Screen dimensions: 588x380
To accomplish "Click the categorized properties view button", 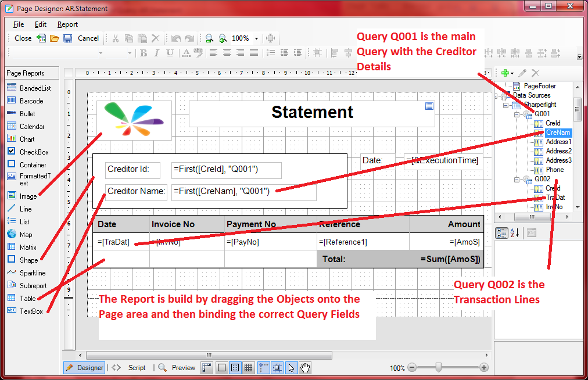I will (501, 233).
